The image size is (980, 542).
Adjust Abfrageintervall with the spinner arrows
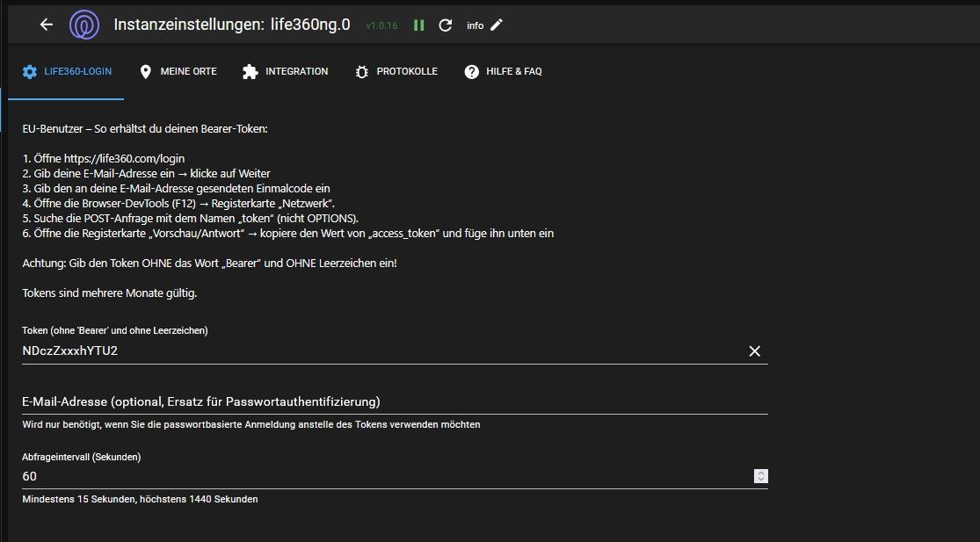click(761, 476)
